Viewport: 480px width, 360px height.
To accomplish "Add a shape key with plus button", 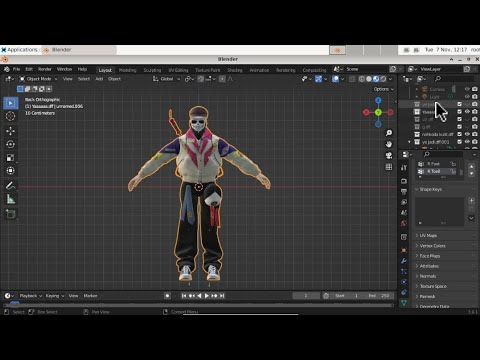I will [x=471, y=201].
